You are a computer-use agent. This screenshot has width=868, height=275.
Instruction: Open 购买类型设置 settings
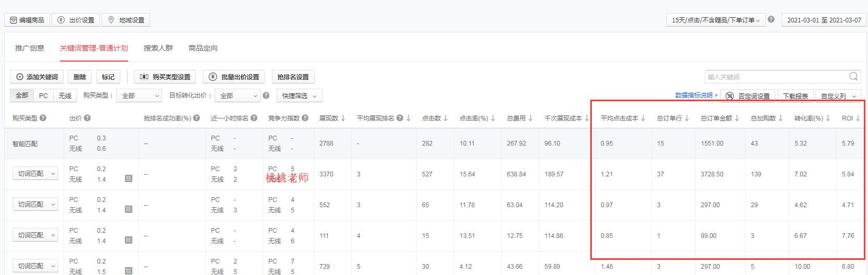(x=165, y=77)
